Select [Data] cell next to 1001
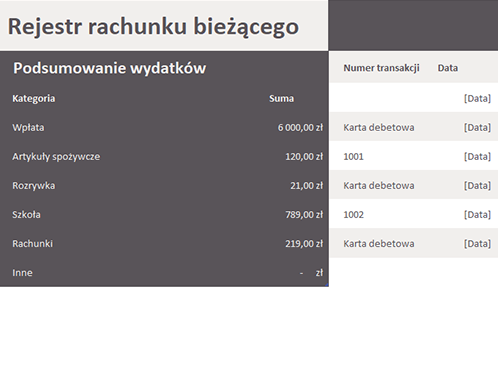The width and height of the screenshot is (498, 382). pyautogui.click(x=477, y=156)
